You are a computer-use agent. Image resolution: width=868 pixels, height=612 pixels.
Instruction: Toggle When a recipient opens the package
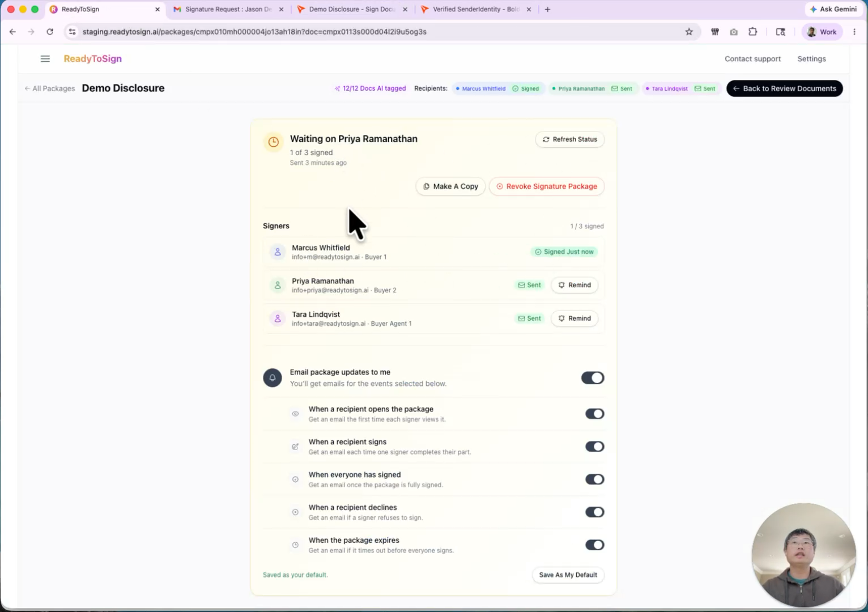click(x=595, y=414)
